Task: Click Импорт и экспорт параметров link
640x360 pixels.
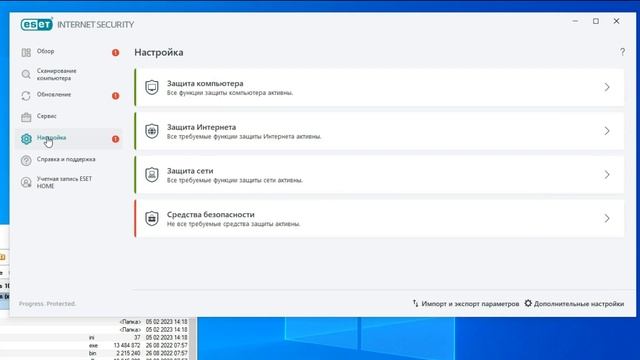Action: pyautogui.click(x=470, y=304)
